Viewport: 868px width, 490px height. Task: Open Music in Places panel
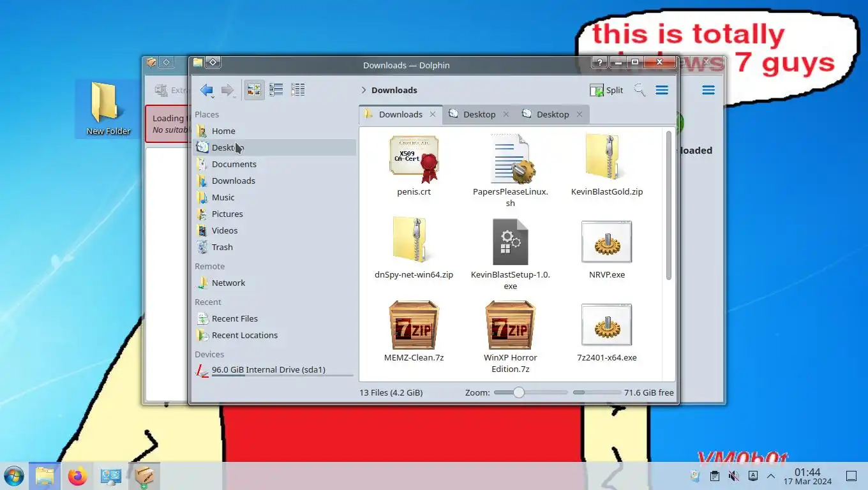click(274, 197)
